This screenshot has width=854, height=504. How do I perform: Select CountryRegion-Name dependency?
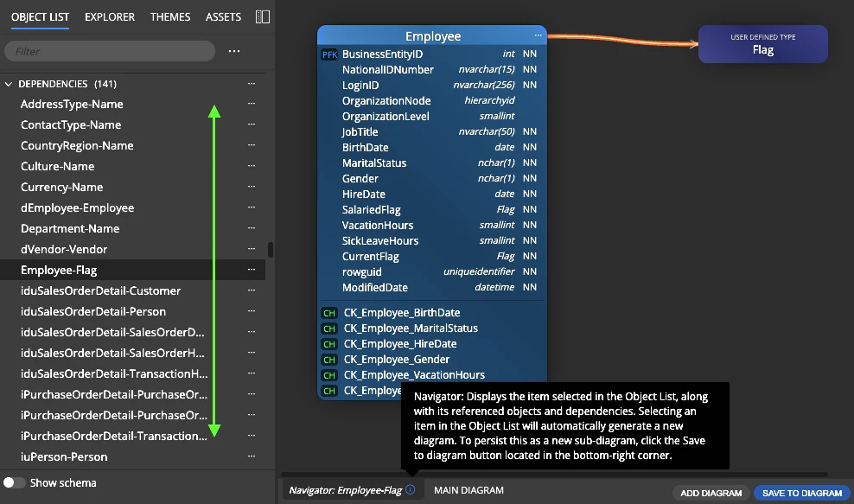click(x=77, y=145)
